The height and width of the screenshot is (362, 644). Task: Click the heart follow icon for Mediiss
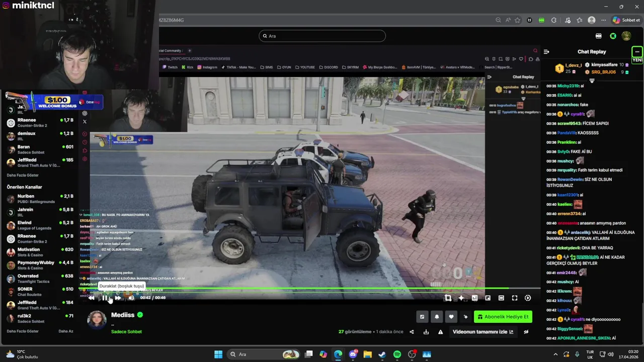[451, 317]
